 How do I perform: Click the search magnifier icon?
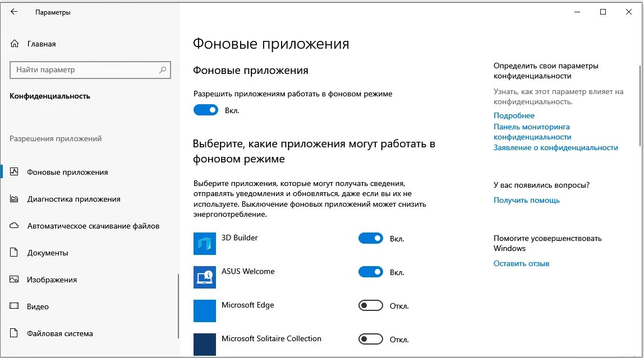[163, 69]
